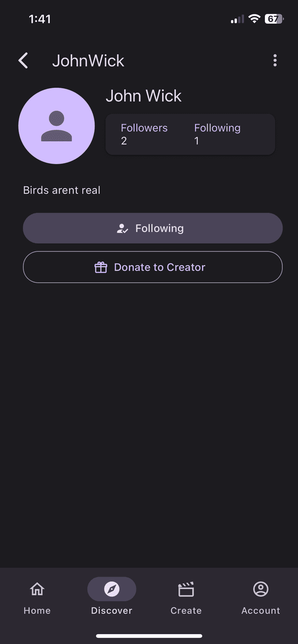Tap the clapperboard Create icon
The width and height of the screenshot is (298, 644).
pyautogui.click(x=186, y=589)
